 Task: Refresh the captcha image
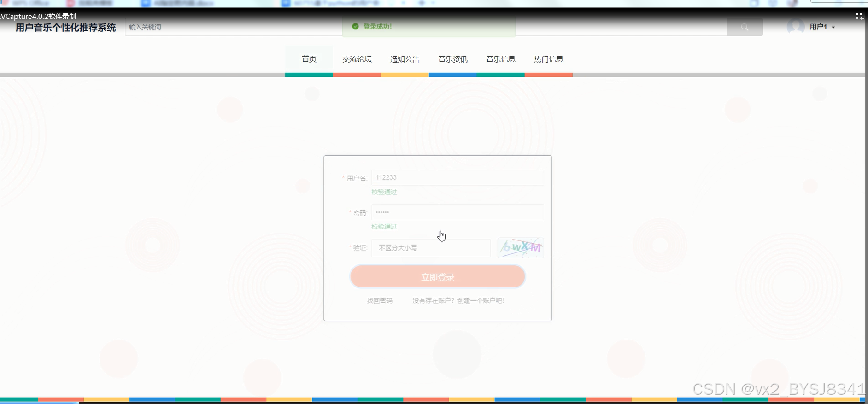[x=521, y=247]
